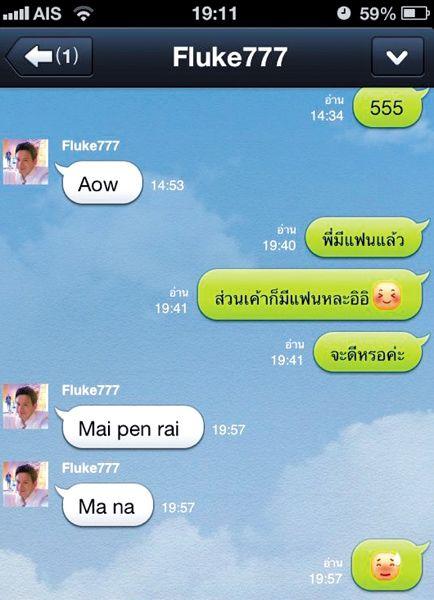Tap the พี่มีแฟนแล้ว message bubble
Image resolution: width=434 pixels, height=600 pixels.
(x=366, y=238)
